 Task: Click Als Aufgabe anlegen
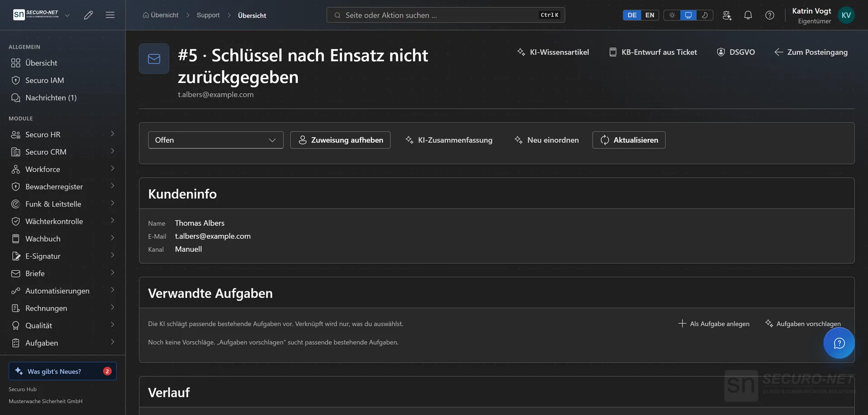(714, 324)
